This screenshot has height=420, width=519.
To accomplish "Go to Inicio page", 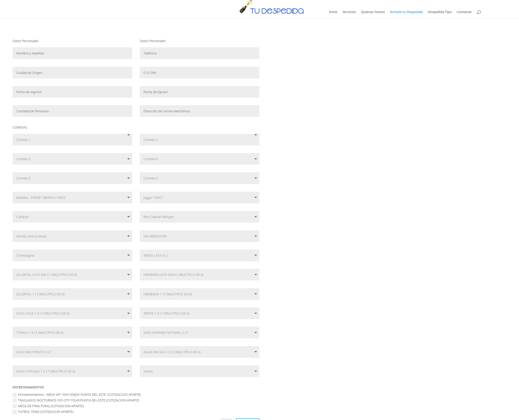I will [x=333, y=12].
